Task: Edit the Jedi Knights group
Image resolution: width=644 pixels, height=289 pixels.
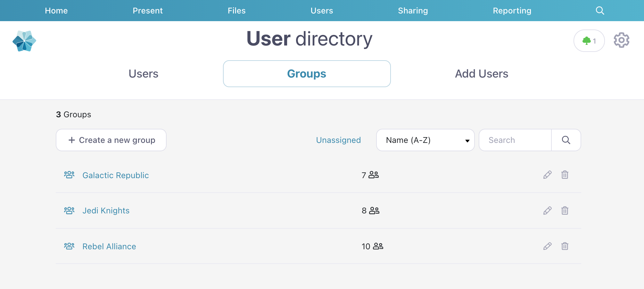Action: click(x=547, y=211)
